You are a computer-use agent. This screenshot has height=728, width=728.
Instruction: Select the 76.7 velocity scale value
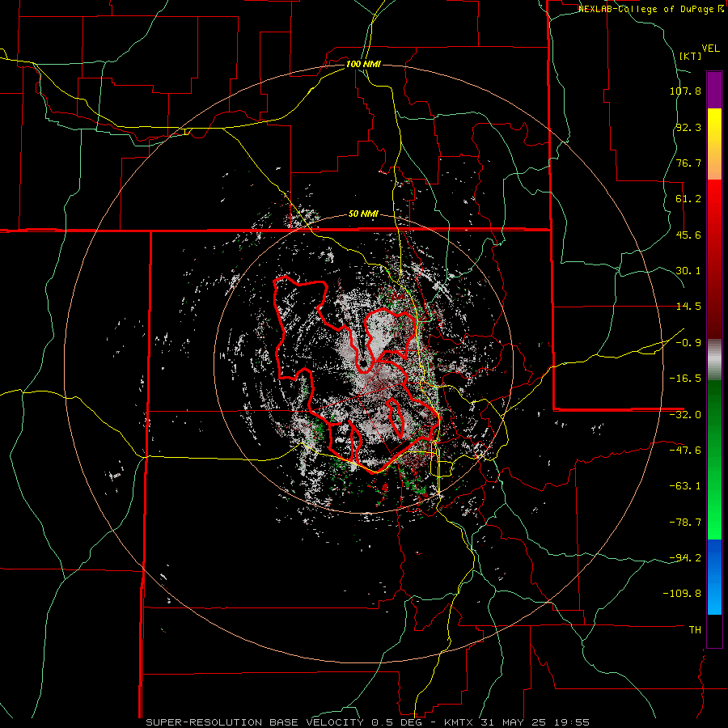click(x=688, y=163)
